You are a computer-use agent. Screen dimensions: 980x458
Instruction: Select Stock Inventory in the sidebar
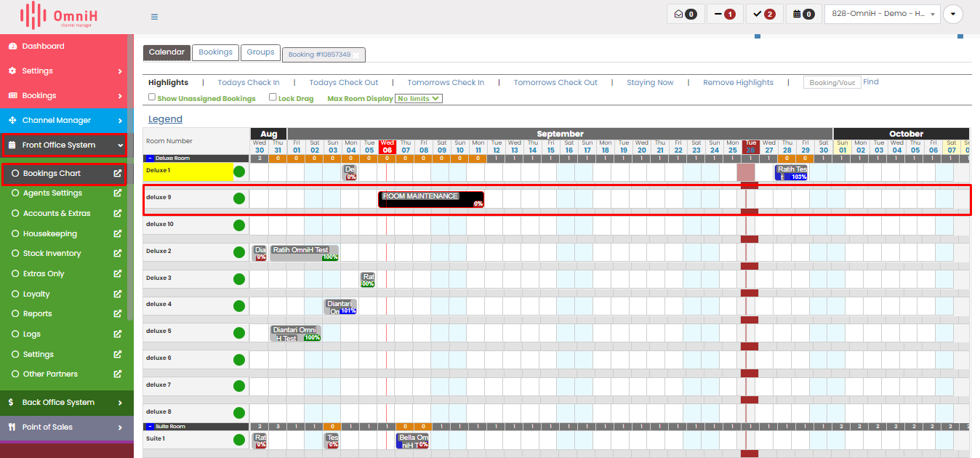(x=52, y=254)
